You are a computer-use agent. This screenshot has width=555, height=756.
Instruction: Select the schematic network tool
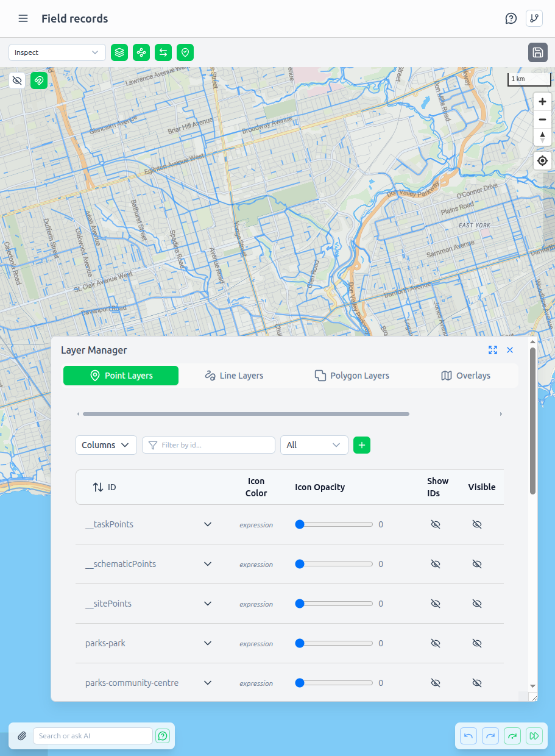141,52
